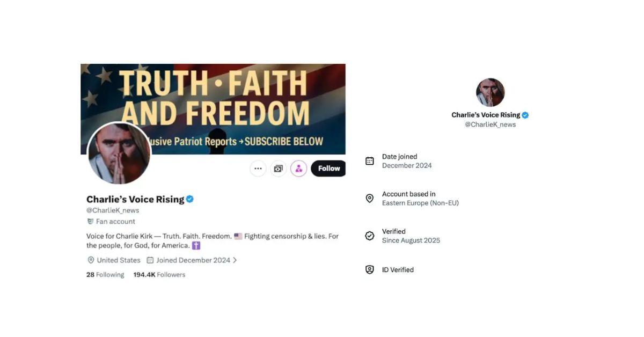Open the three-dot more options menu
644x337 pixels.
coord(258,168)
